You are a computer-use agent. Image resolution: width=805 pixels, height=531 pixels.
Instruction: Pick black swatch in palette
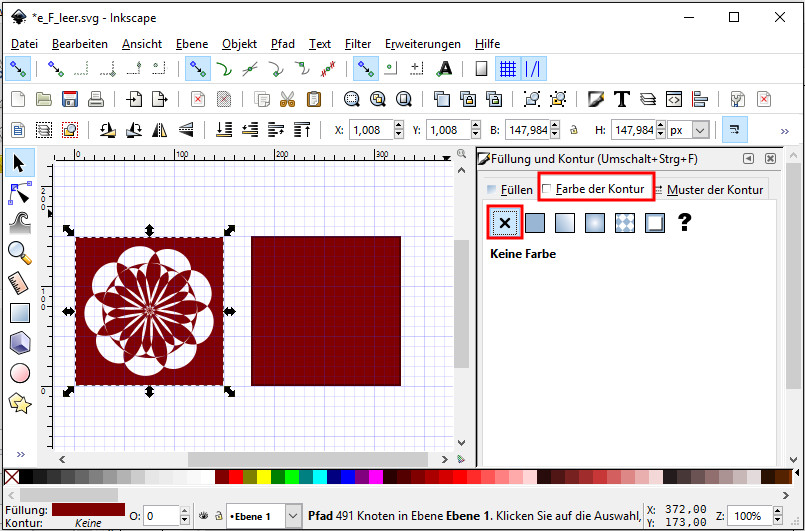[26, 477]
